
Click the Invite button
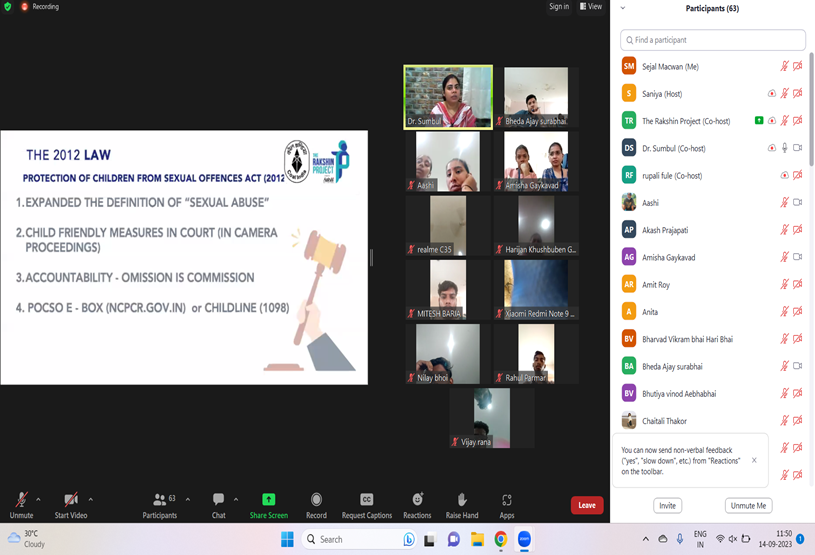click(x=667, y=506)
